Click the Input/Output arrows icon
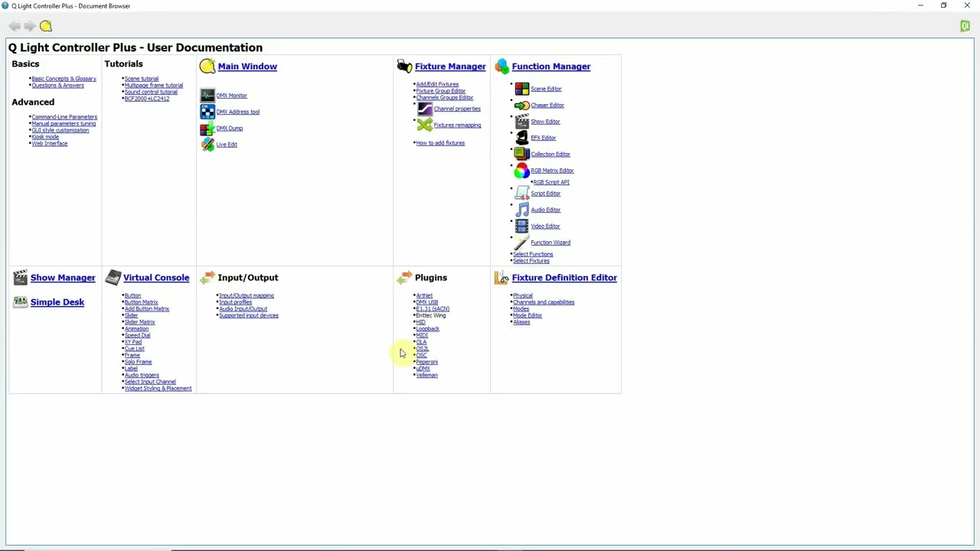Image resolution: width=980 pixels, height=551 pixels. click(207, 278)
